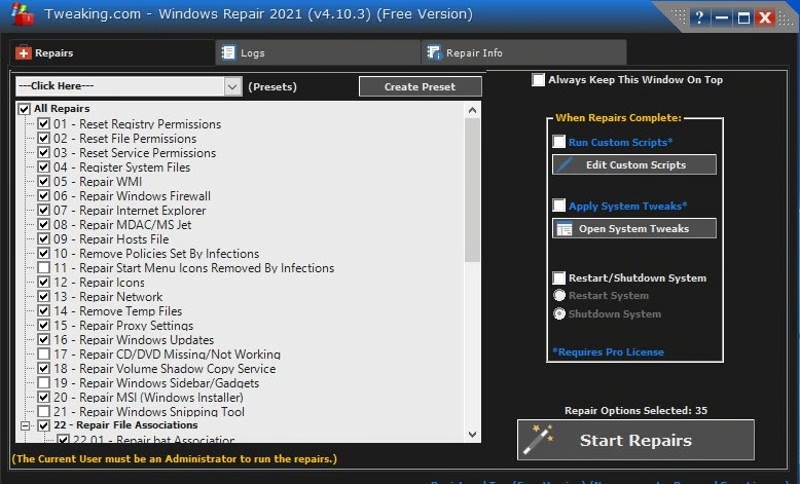This screenshot has height=484, width=800.
Task: Select 04 - Register System Files row
Action: click(122, 167)
